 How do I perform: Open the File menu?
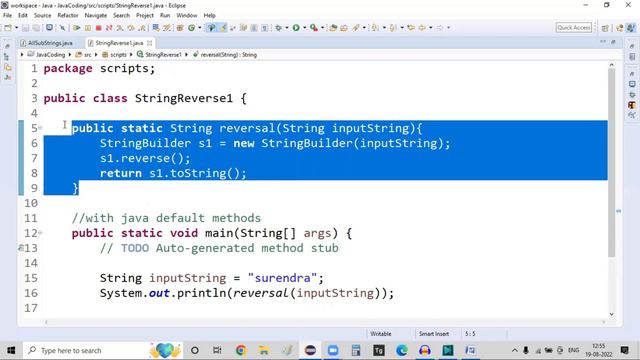(x=7, y=15)
